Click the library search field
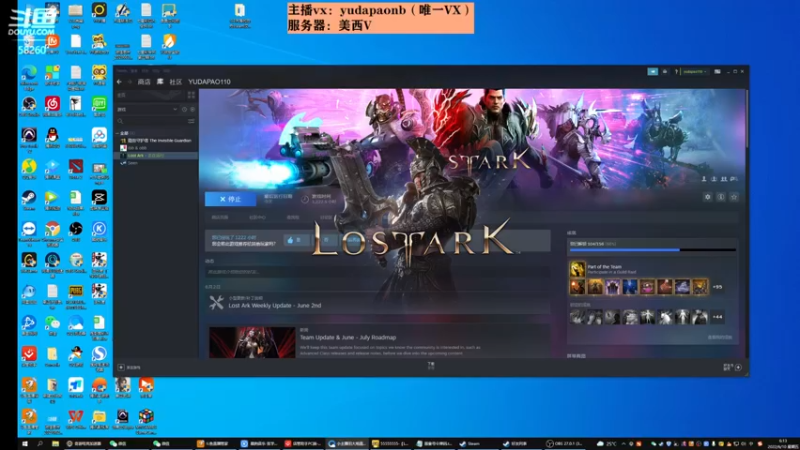 [x=152, y=121]
